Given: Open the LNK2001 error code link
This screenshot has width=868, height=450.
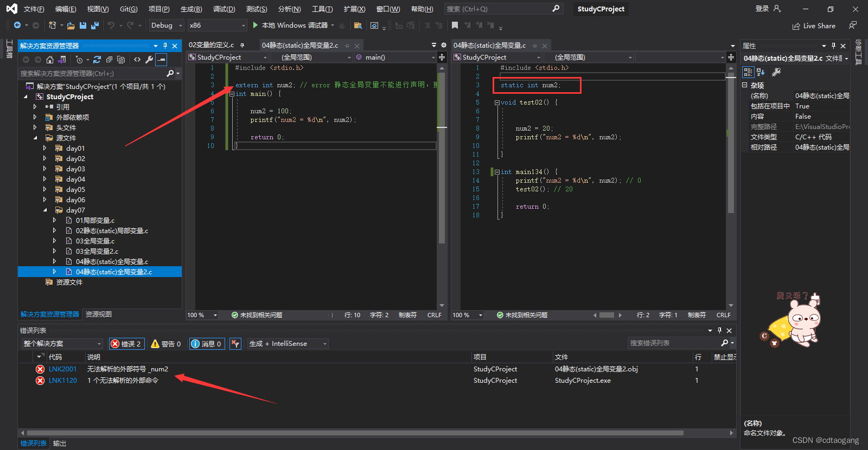Looking at the screenshot, I should [63, 369].
